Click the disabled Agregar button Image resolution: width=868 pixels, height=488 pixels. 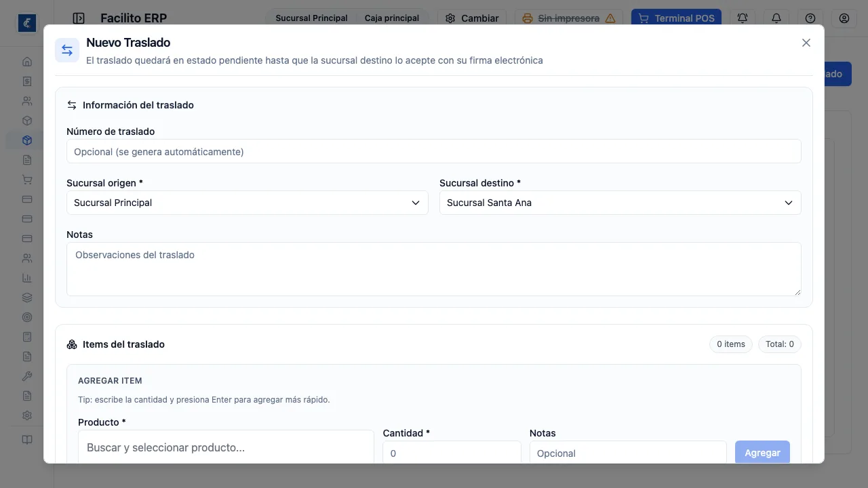(x=762, y=453)
